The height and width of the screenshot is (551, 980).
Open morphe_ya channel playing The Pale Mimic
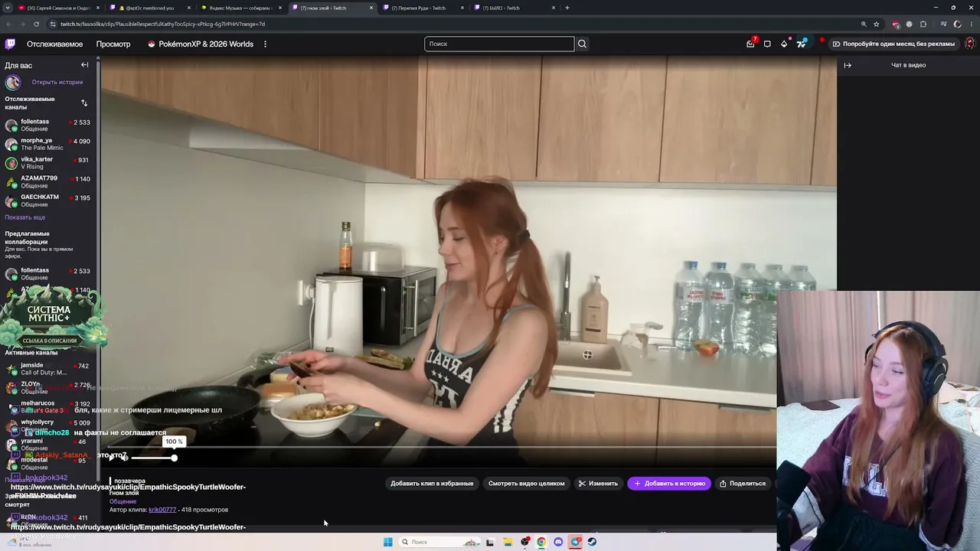(x=47, y=144)
